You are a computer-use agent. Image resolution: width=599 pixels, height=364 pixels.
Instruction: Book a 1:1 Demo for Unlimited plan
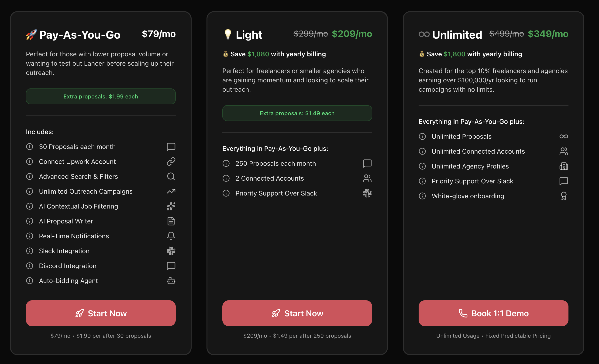point(493,313)
